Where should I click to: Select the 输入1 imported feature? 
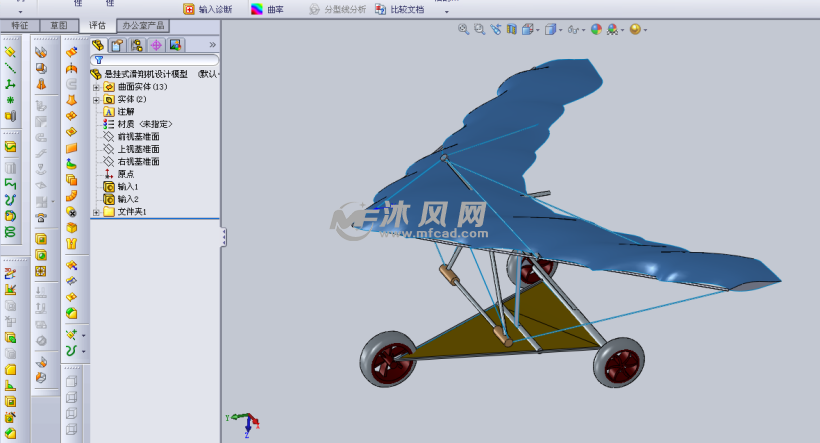click(x=128, y=187)
